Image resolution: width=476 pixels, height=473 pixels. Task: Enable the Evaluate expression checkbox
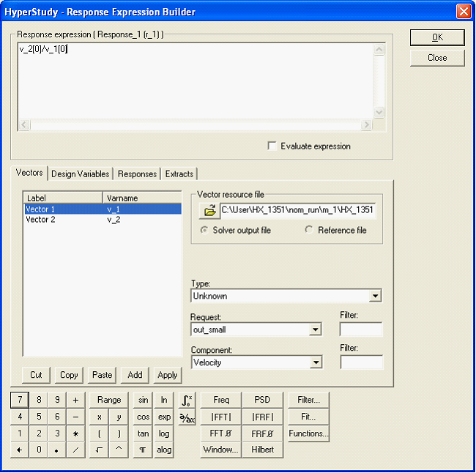point(272,146)
